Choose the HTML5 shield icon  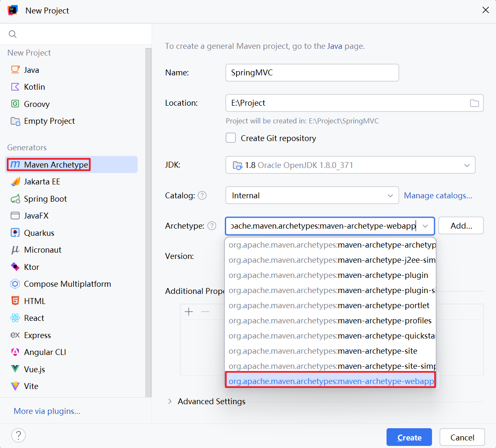click(x=15, y=301)
